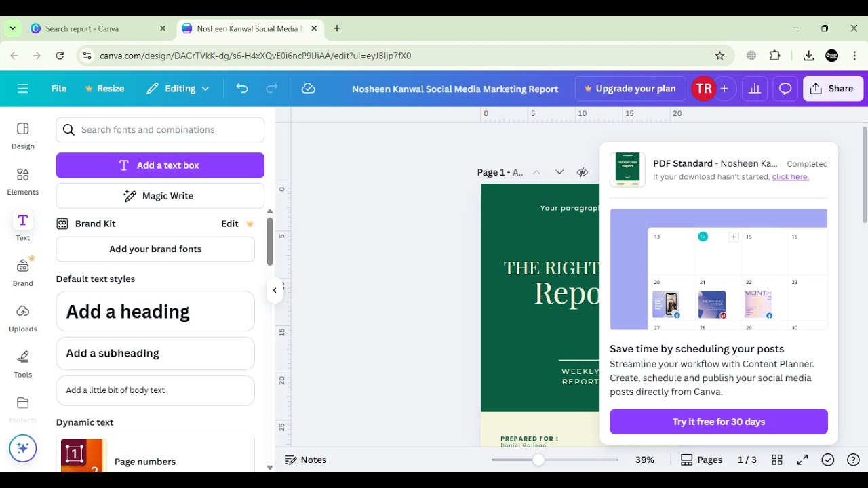The width and height of the screenshot is (868, 488).
Task: Open the Tools side panel
Action: (x=23, y=364)
